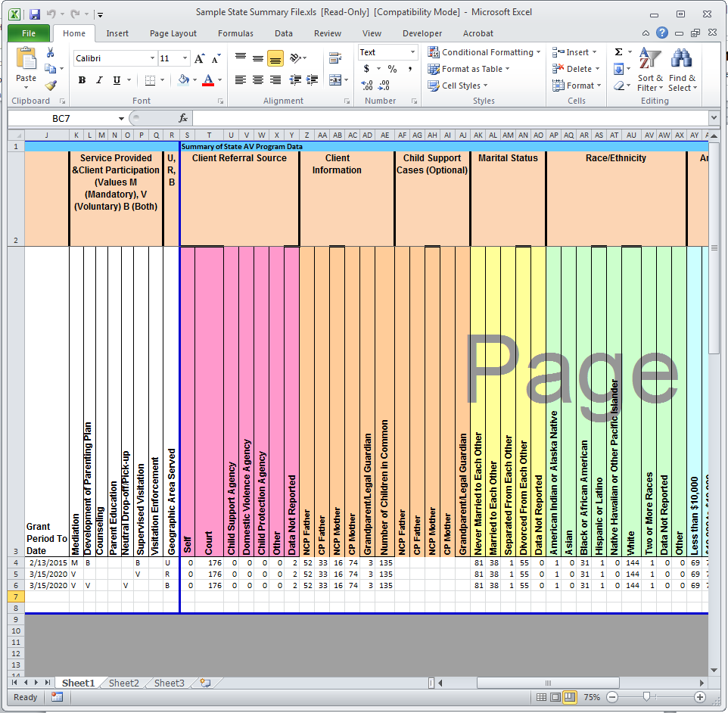
Task: Click the Save disk icon in quick access toolbar
Action: 35,14
